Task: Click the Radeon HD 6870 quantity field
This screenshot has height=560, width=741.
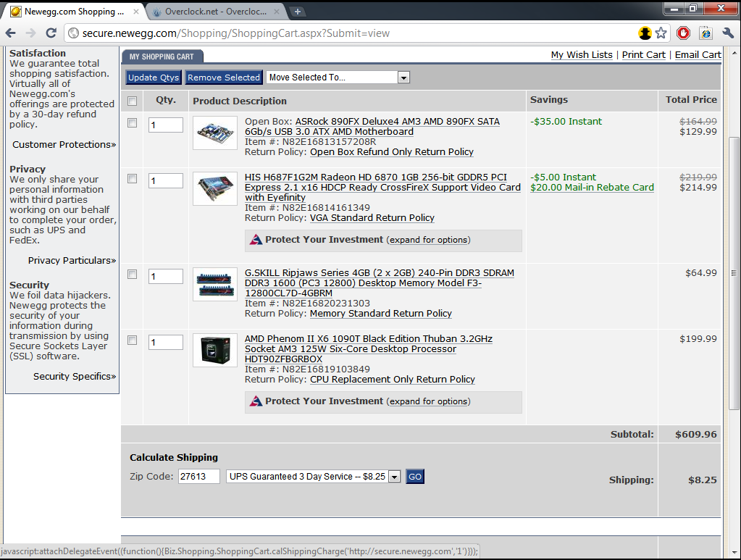Action: coord(166,181)
